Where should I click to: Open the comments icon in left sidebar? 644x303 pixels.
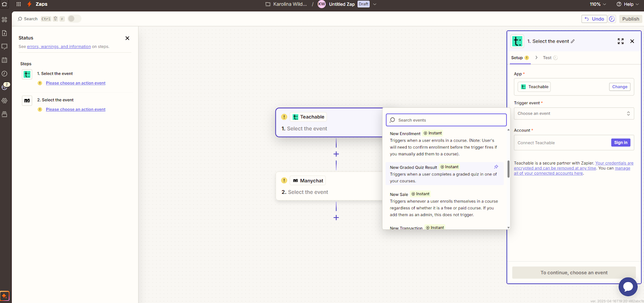click(4, 46)
